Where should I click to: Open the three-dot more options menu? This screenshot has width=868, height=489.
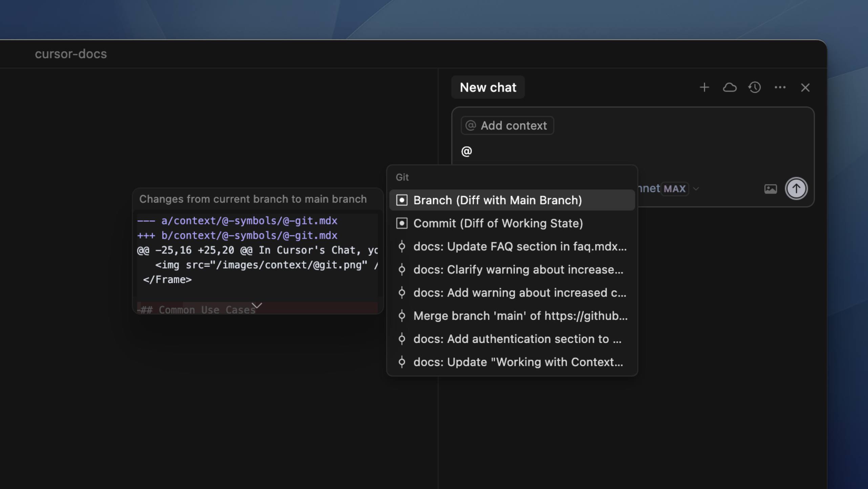[780, 87]
